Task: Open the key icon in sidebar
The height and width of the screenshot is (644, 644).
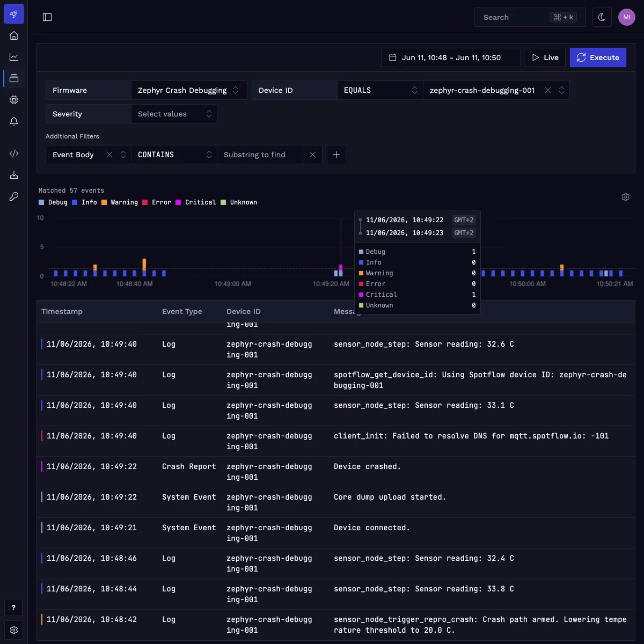Action: pos(14,196)
